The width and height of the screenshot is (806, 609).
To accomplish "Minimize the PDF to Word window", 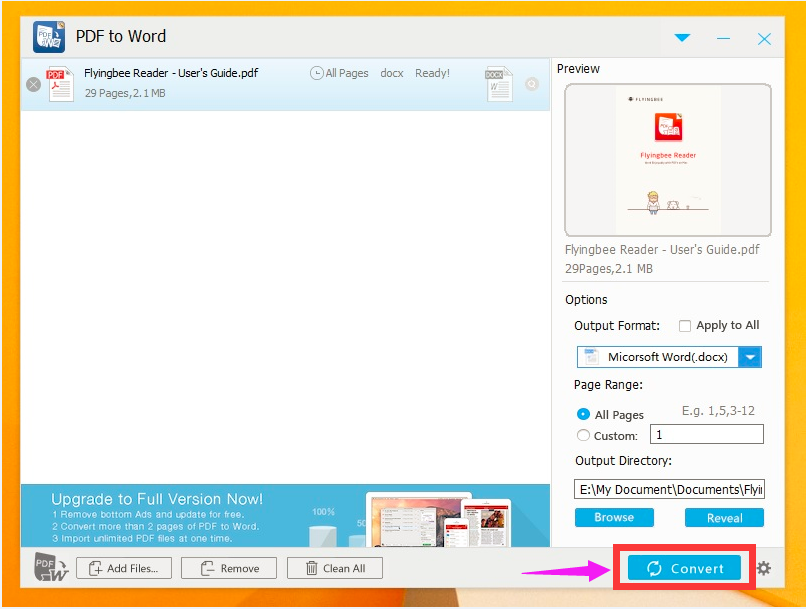I will [723, 39].
